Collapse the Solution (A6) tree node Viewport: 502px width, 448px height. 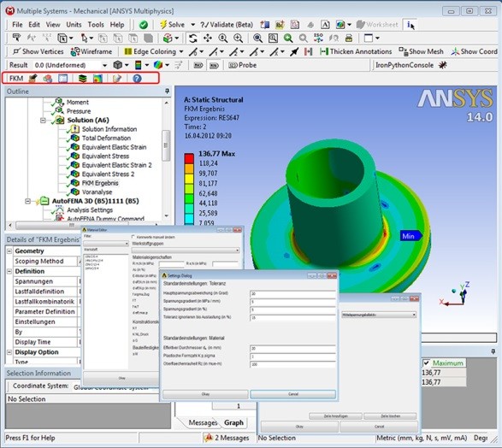pyautogui.click(x=43, y=121)
